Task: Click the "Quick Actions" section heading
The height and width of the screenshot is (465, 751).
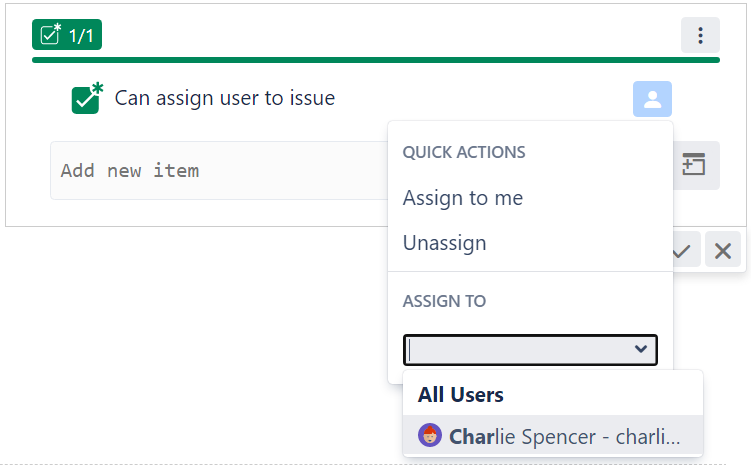Action: tap(464, 153)
